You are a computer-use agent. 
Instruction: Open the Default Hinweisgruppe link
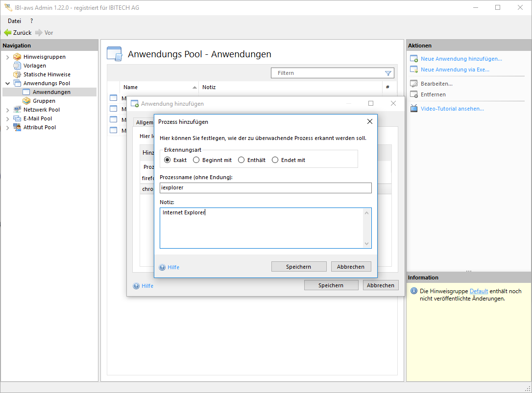point(479,291)
